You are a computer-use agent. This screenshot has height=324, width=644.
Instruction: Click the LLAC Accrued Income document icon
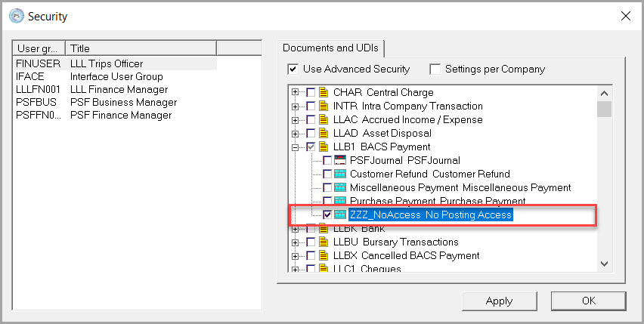click(324, 120)
